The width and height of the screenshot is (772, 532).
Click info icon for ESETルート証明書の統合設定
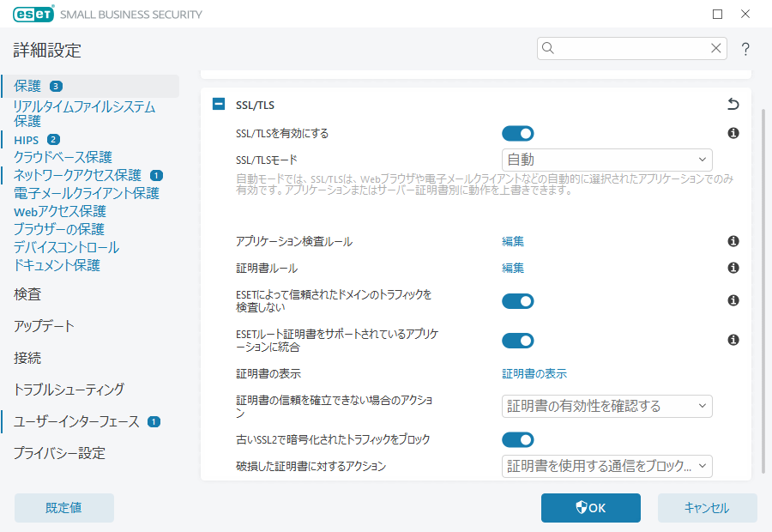(x=733, y=340)
